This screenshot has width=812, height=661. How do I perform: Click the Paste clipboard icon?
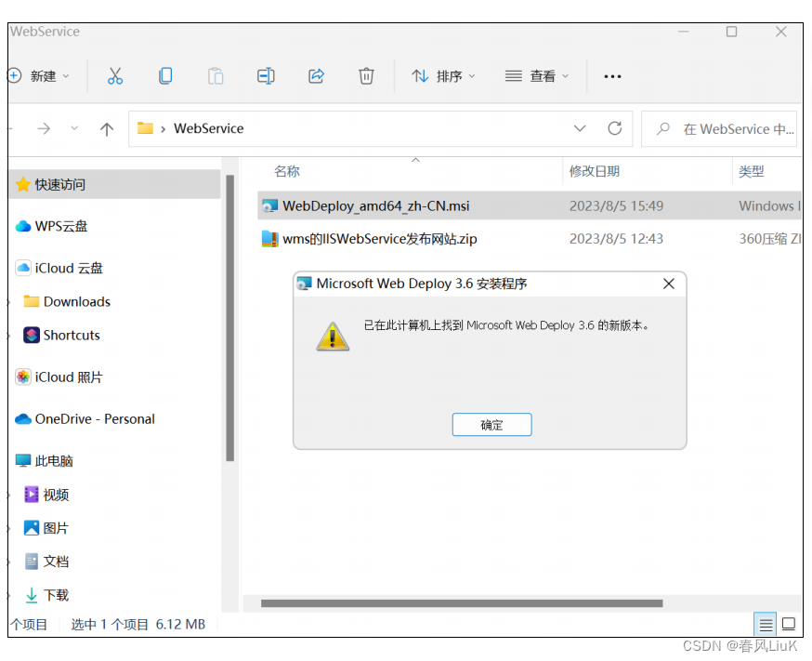point(216,76)
